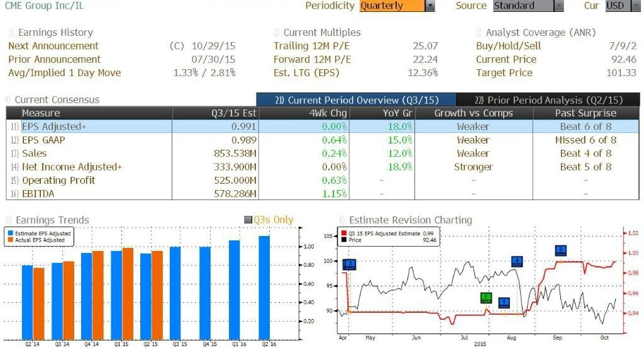This screenshot has width=644, height=348.
Task: Click the Q2 16 estimate bar
Action: click(264, 288)
